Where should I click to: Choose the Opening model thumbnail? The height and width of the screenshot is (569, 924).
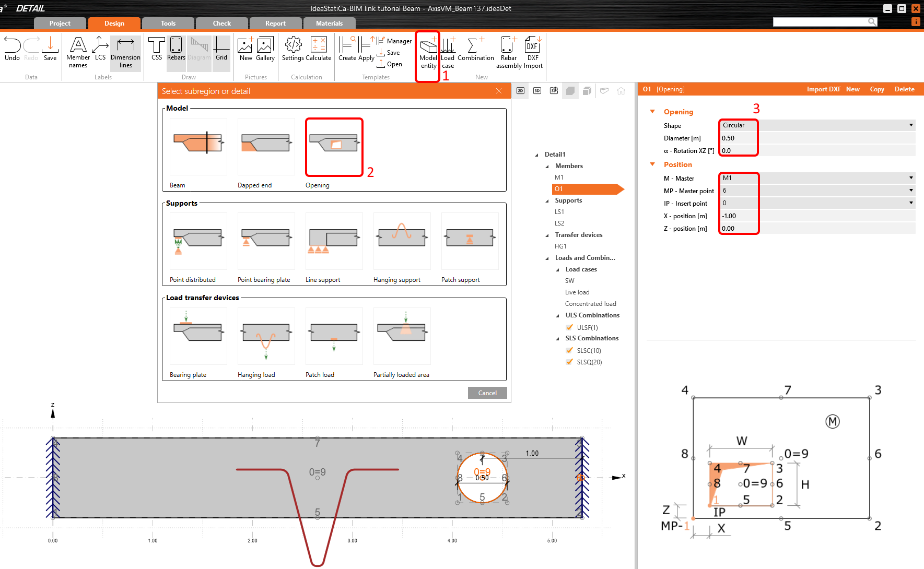click(334, 147)
